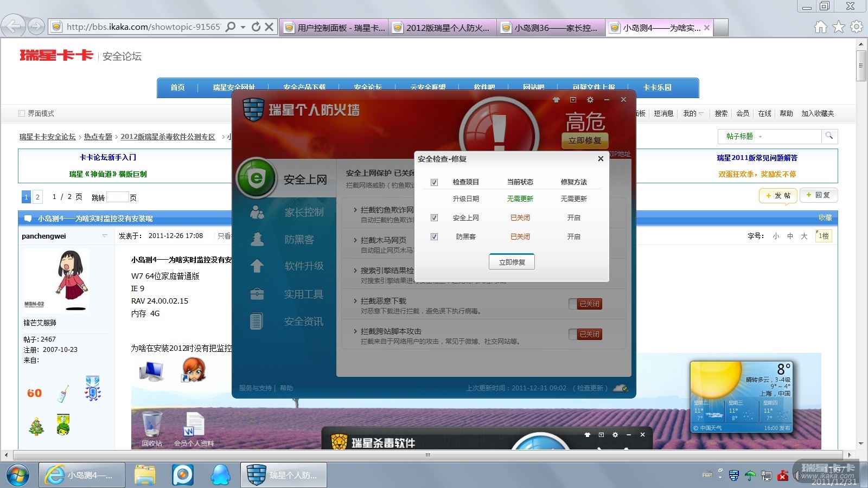The height and width of the screenshot is (488, 868).
Task: Open the blue media player taskbar icon
Action: point(183,475)
